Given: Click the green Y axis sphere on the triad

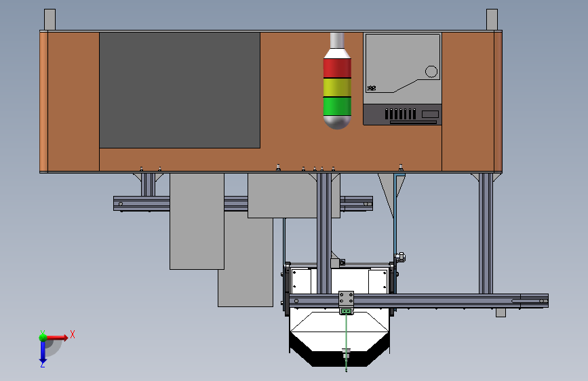Looking at the screenshot, I should [x=43, y=337].
